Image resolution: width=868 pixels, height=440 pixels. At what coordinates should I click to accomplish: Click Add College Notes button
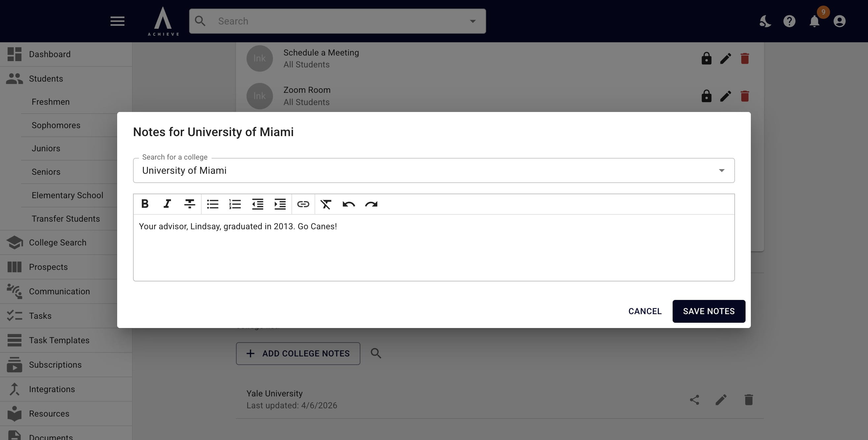pos(298,353)
